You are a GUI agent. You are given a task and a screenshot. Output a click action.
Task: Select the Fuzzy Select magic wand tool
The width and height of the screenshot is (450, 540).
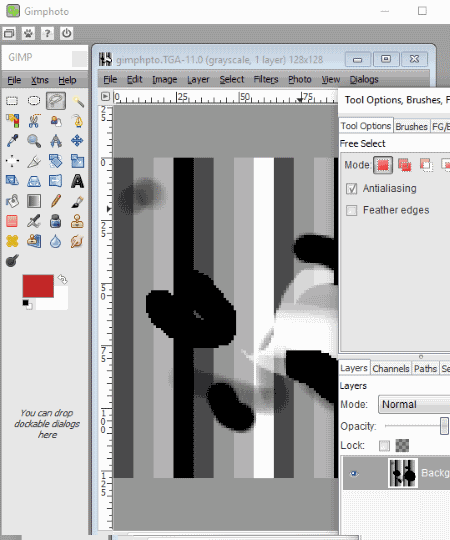[77, 101]
